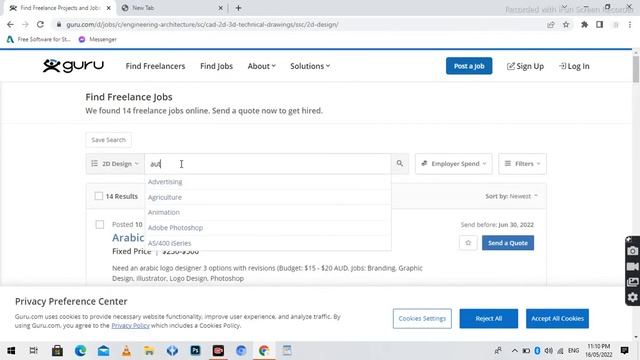Show hidden system tray icons
Screen dimensions: 640x360
coord(515,351)
